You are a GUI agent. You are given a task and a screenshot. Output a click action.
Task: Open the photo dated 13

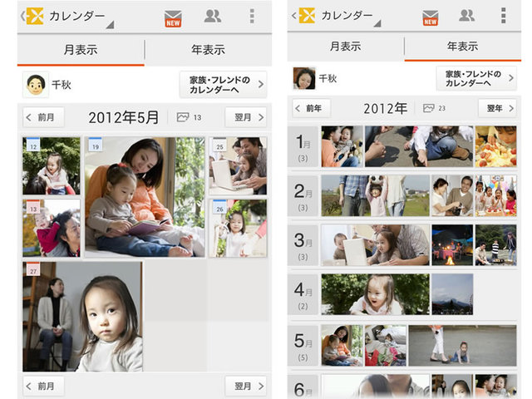[52, 228]
